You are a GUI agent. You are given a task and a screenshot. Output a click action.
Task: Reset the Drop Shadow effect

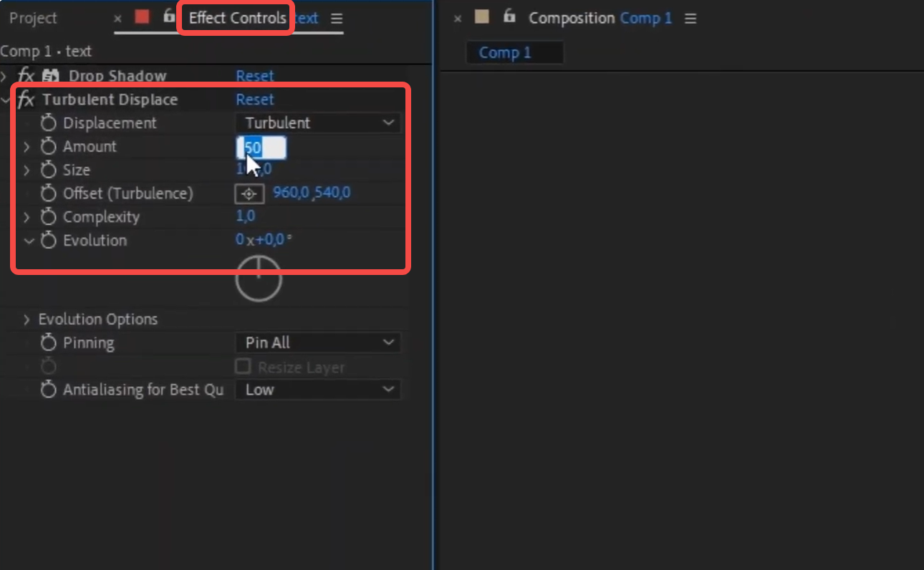[255, 76]
